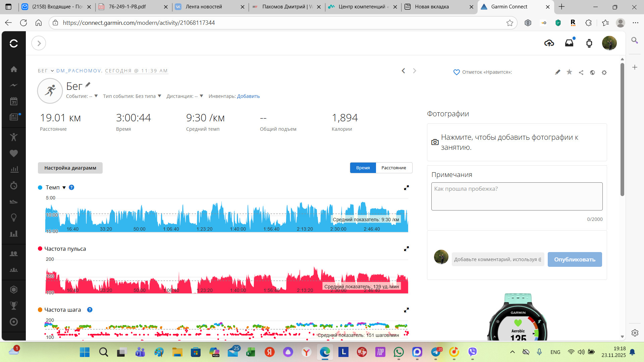This screenshot has height=362, width=644.
Task: Open the activities figure icon in the sidebar
Action: pos(14,137)
